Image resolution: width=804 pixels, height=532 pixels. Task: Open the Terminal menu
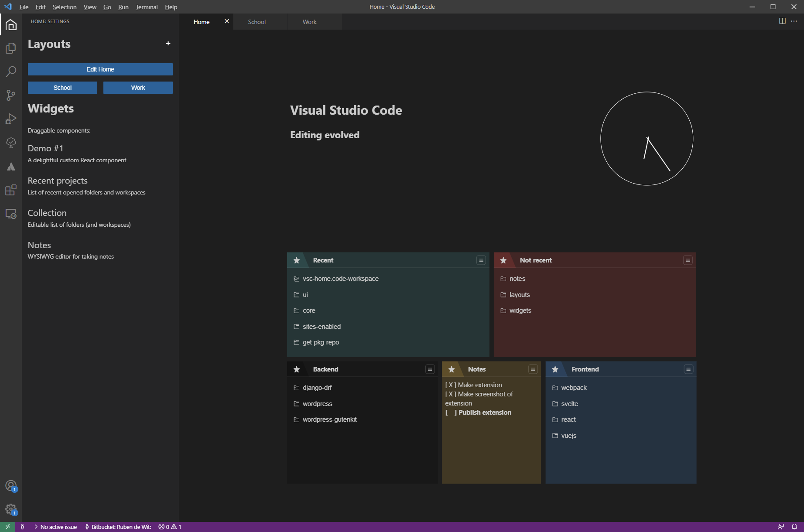pos(147,7)
